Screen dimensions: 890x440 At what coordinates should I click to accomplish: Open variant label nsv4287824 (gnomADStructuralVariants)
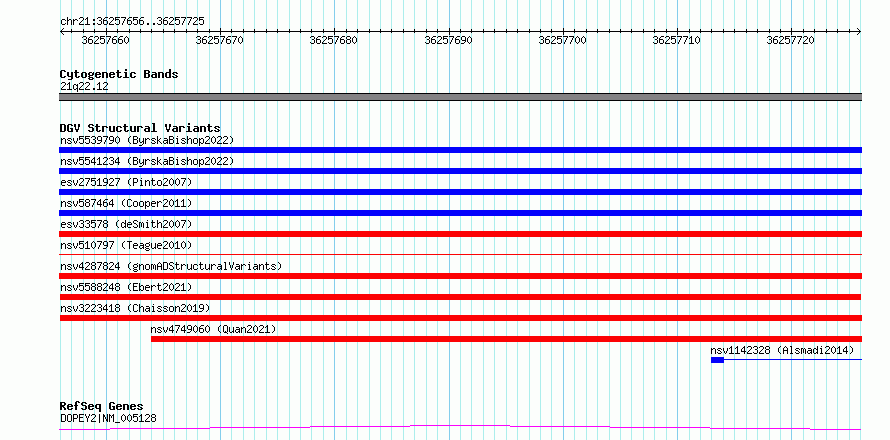171,266
